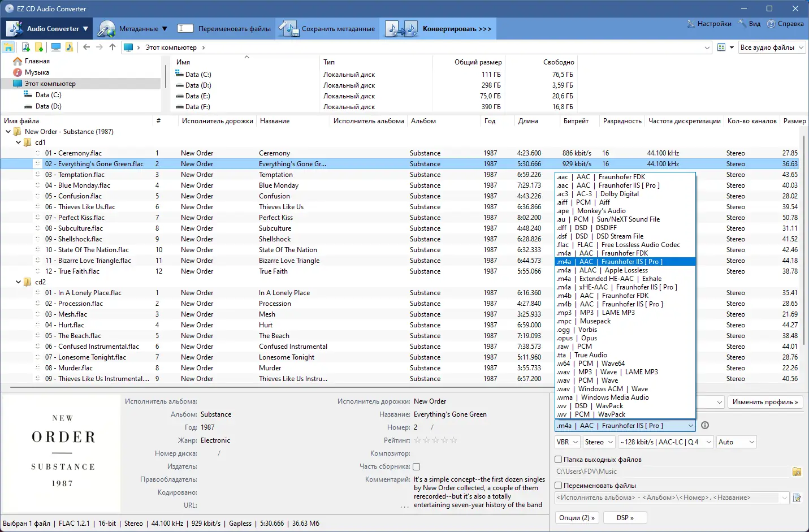Open the DSP button
This screenshot has height=532, width=809.
625,518
